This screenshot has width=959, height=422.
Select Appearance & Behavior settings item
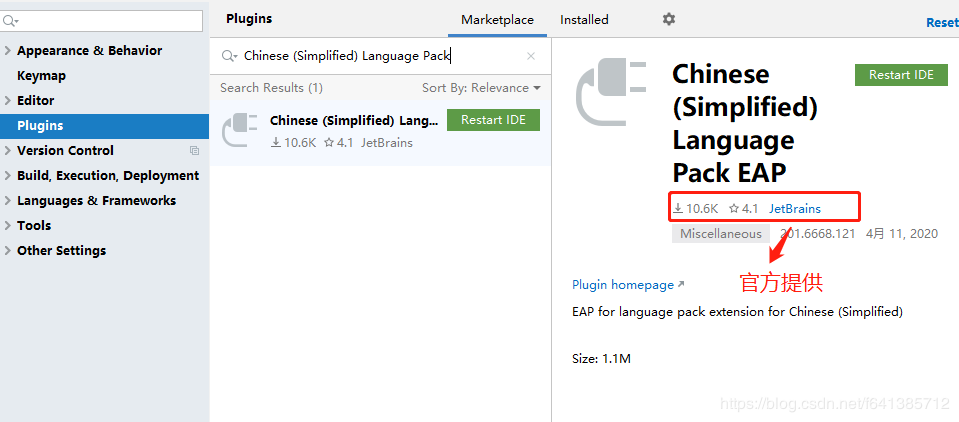(89, 51)
